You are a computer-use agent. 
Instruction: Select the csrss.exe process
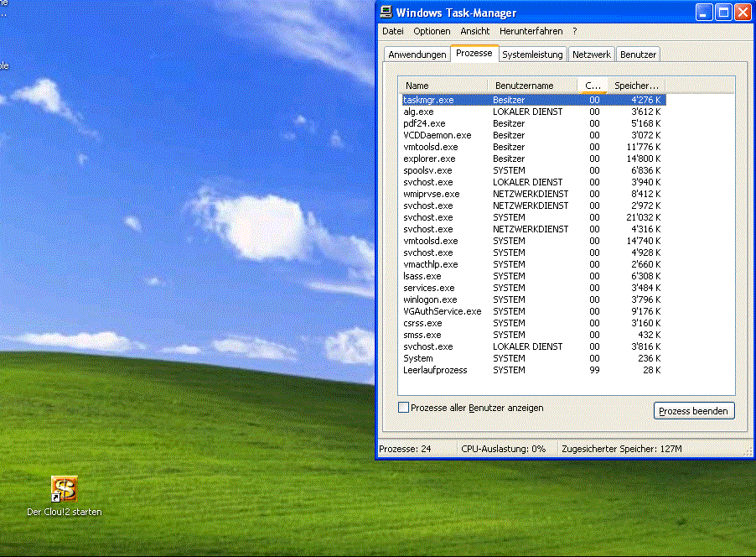[x=534, y=323]
